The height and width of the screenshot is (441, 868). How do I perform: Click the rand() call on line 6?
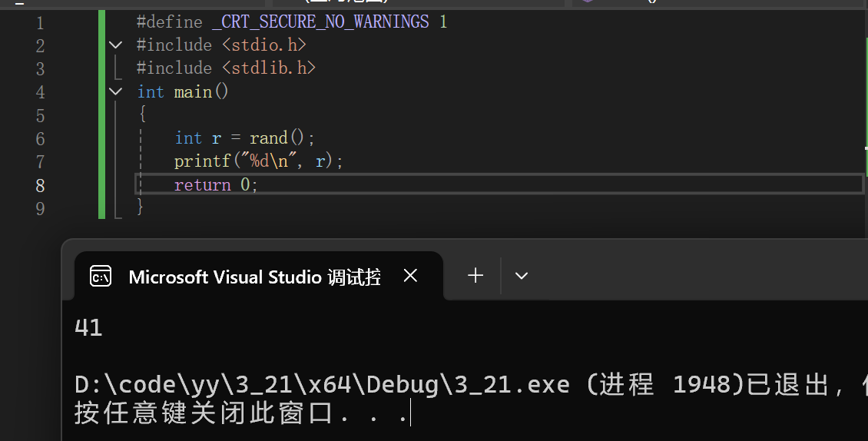(x=277, y=138)
